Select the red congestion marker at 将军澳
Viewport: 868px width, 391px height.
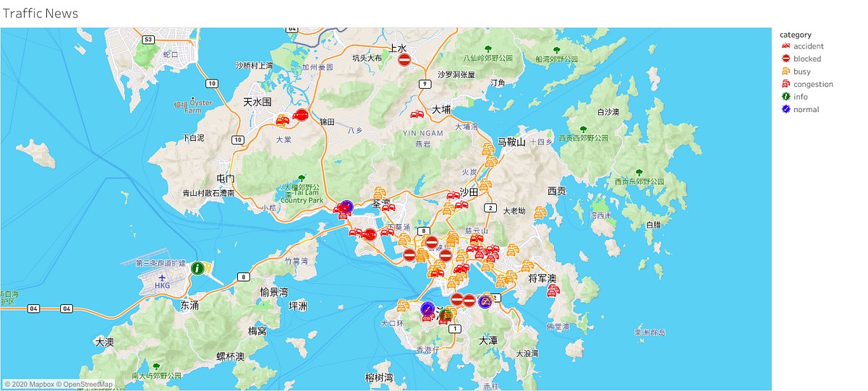553,291
